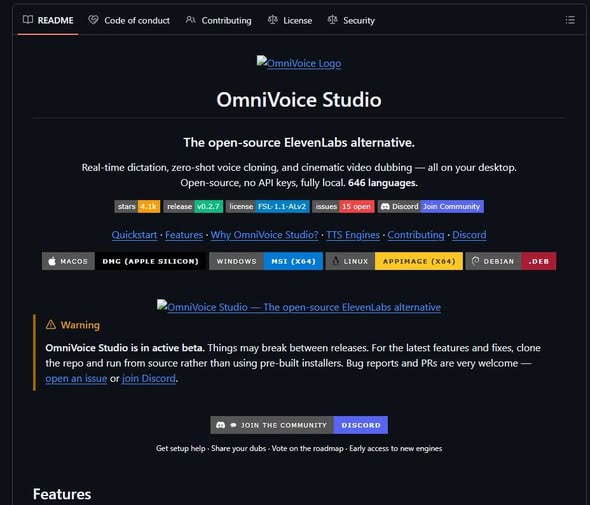Click the Features section heading
590x505 pixels.
(62, 494)
